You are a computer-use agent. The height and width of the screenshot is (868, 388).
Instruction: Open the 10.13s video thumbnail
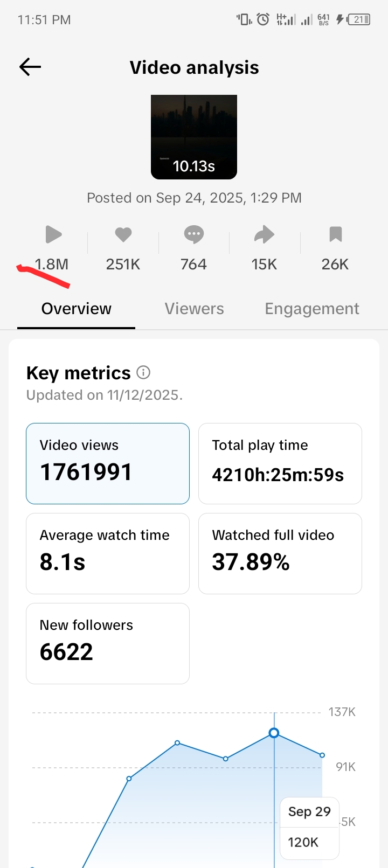pyautogui.click(x=194, y=137)
